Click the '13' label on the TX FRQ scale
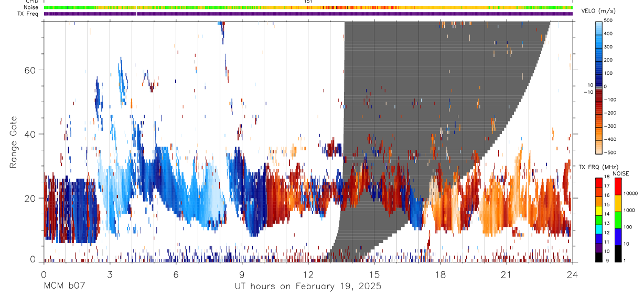This screenshot has height=297, width=644. click(607, 224)
